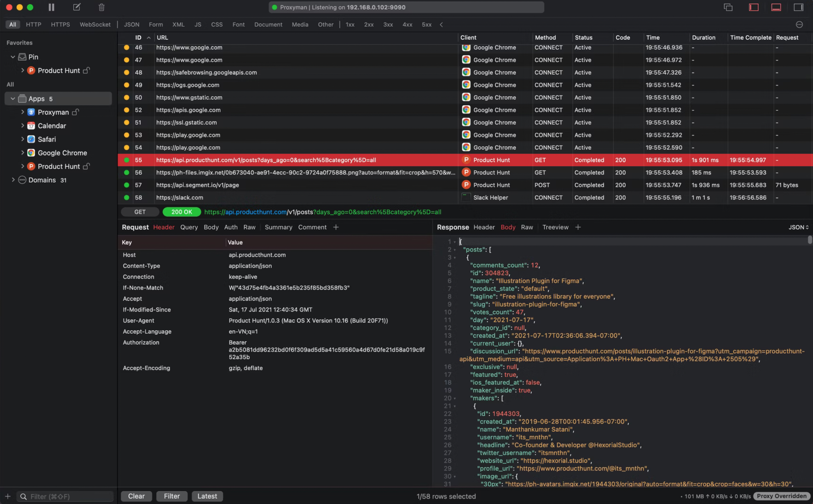The image size is (813, 504).
Task: Collapse the filter bar chevron after 5xx
Action: pos(442,25)
